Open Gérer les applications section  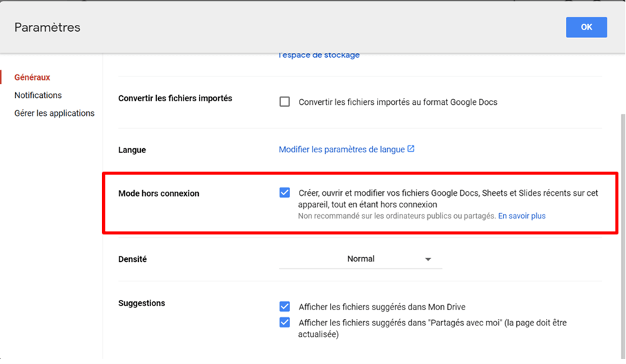(x=55, y=113)
